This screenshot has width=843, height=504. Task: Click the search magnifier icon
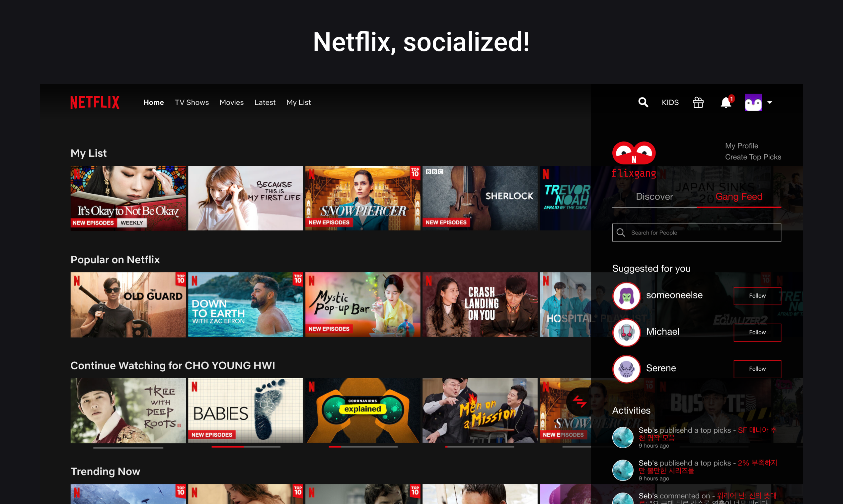(x=643, y=102)
